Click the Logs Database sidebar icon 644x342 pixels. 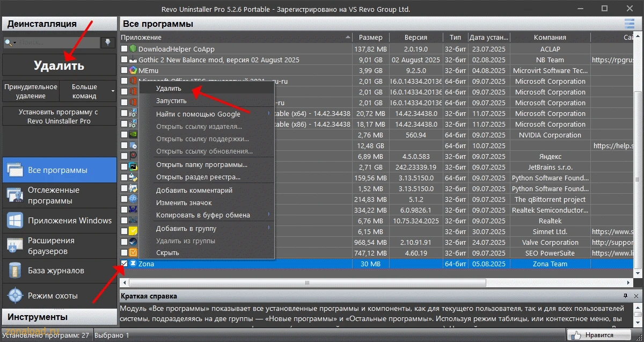(x=14, y=271)
